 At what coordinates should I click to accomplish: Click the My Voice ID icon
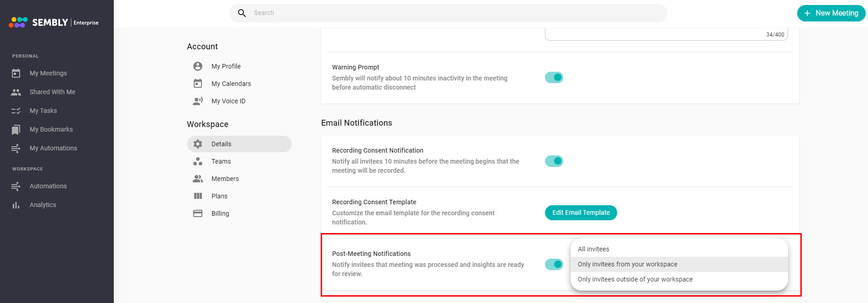coord(198,101)
